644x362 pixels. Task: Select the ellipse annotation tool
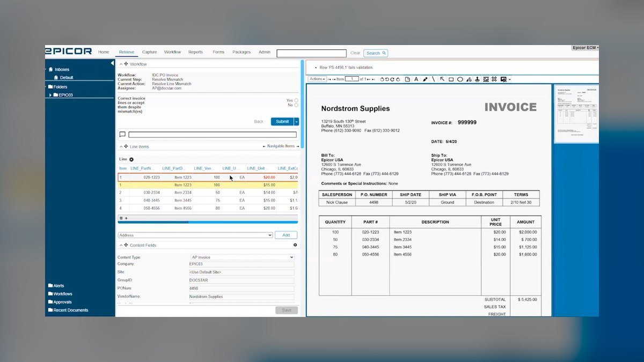pos(460,79)
